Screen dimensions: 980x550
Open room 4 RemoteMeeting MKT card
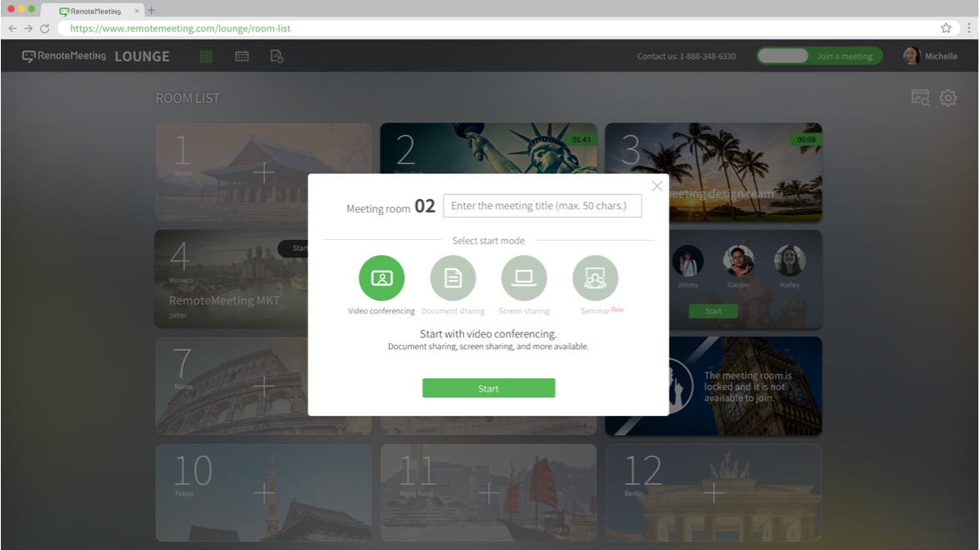click(x=232, y=278)
